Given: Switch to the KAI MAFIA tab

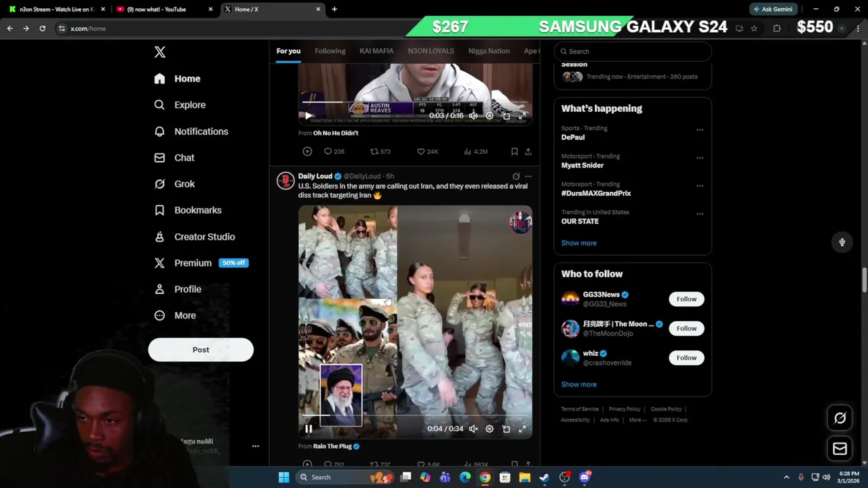Looking at the screenshot, I should [x=376, y=51].
